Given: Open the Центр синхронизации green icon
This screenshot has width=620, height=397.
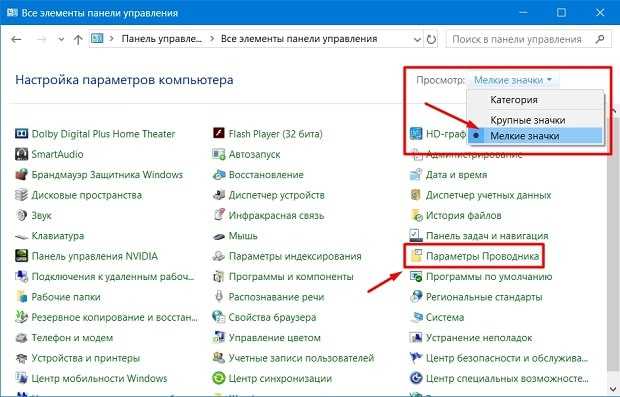Looking at the screenshot, I should (219, 378).
